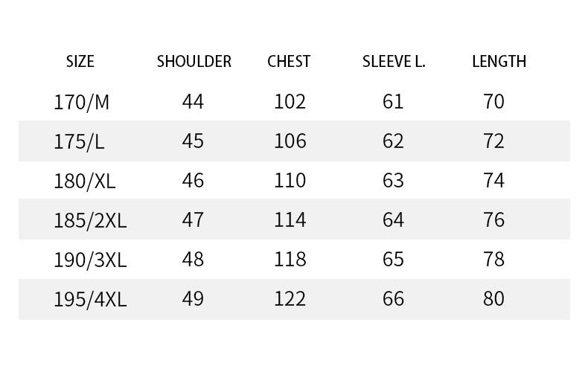Click shoulder value 44 for size M
The width and height of the screenshot is (588, 372).
[193, 102]
